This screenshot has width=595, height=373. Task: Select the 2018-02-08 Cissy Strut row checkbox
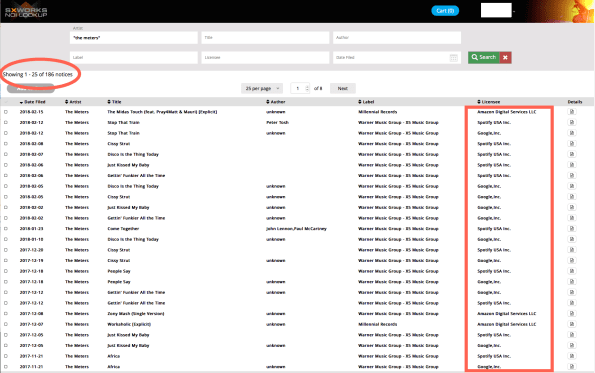tap(6, 144)
